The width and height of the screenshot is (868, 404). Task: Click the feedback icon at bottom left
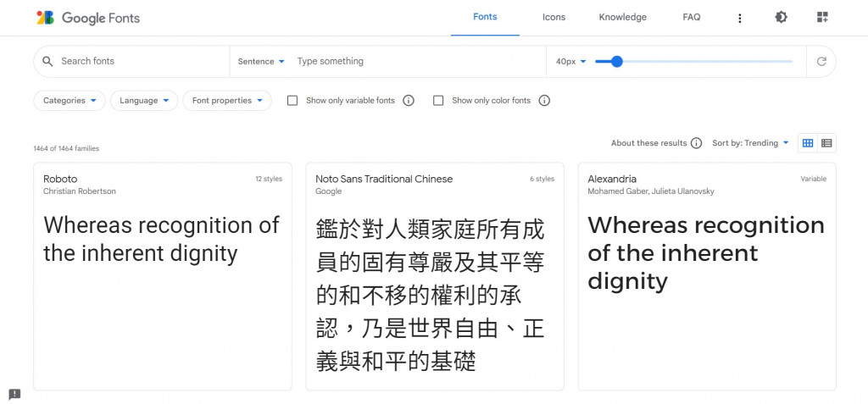pyautogui.click(x=15, y=394)
